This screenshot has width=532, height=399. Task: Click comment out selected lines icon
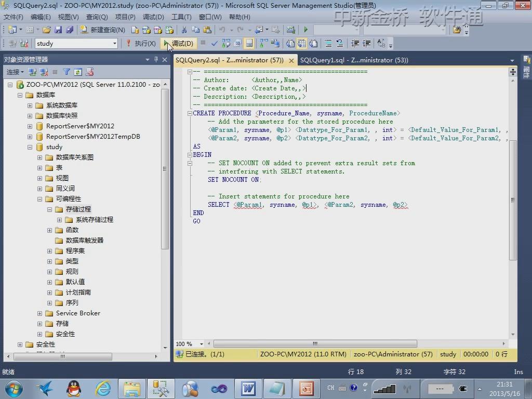328,44
